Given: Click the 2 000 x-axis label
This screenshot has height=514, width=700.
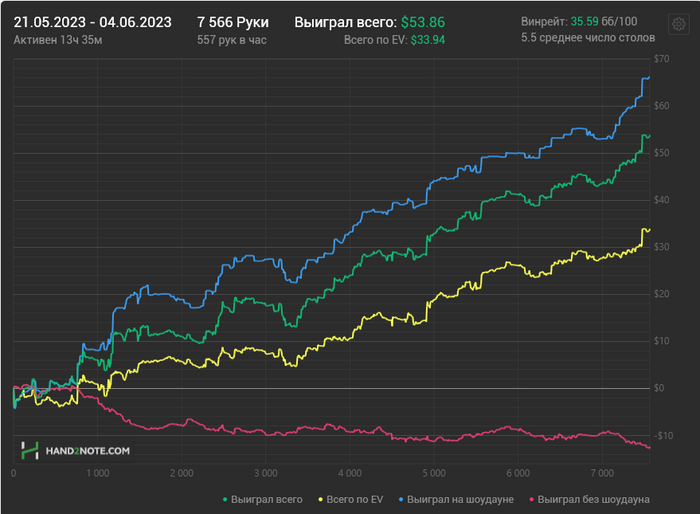Looking at the screenshot, I should coord(182,473).
